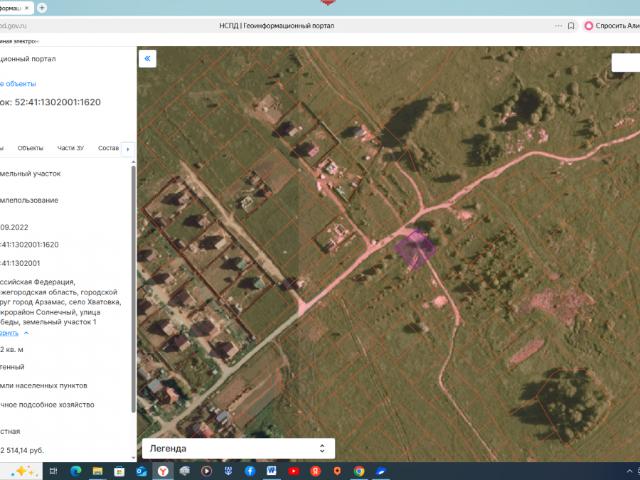The image size is (640, 480).
Task: Open Microsoft Store from the taskbar
Action: (119, 471)
